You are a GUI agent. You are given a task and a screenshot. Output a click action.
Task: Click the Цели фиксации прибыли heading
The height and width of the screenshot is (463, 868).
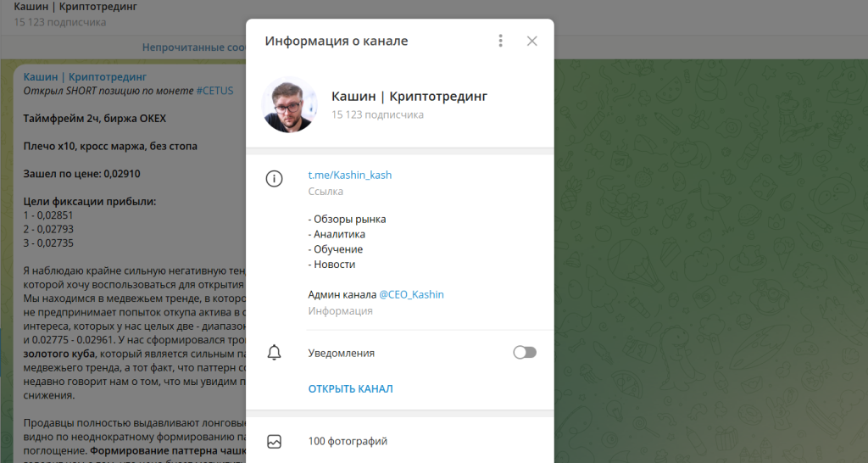coord(90,202)
